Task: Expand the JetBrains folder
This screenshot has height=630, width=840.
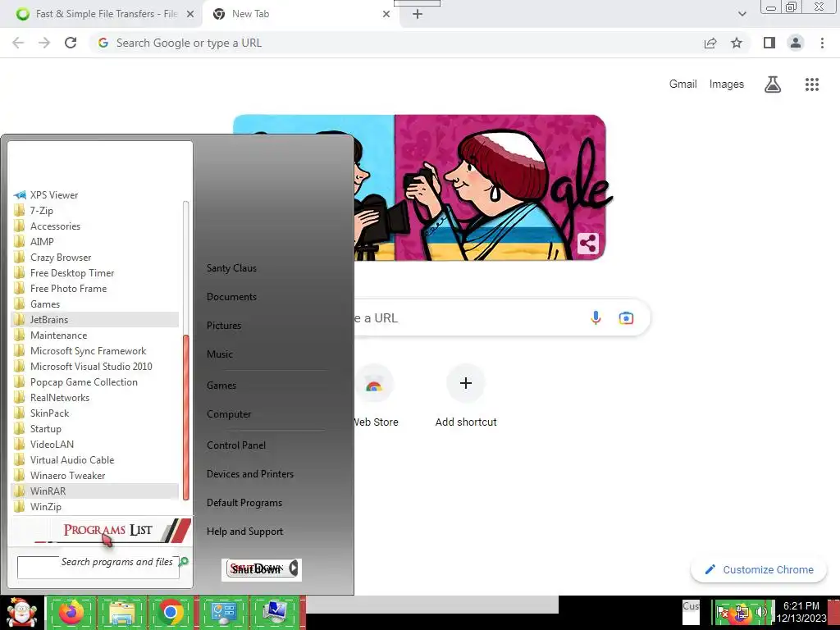Action: 95,319
